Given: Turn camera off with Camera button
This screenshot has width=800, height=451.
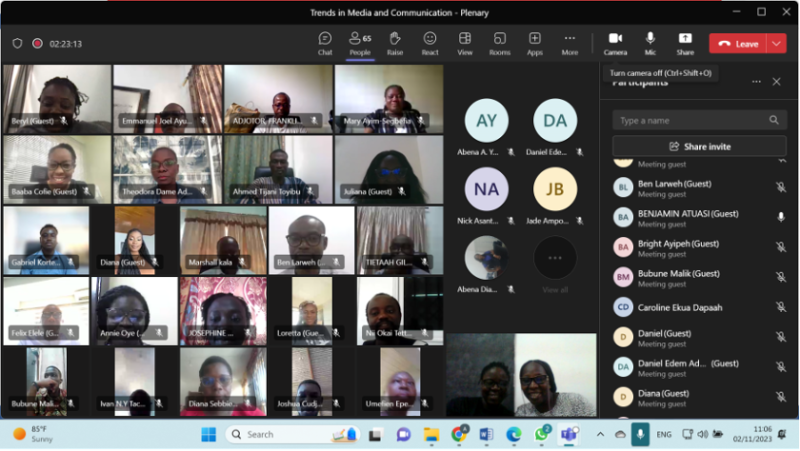Looking at the screenshot, I should [615, 43].
